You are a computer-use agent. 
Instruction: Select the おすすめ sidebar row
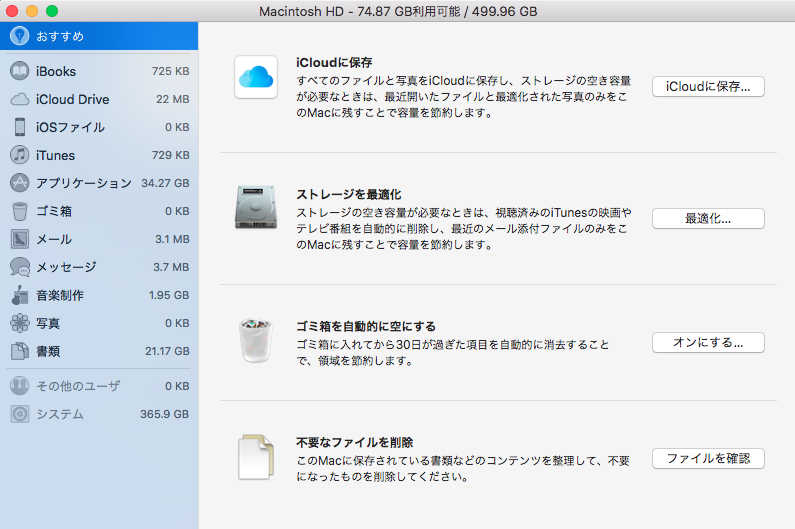tap(99, 36)
